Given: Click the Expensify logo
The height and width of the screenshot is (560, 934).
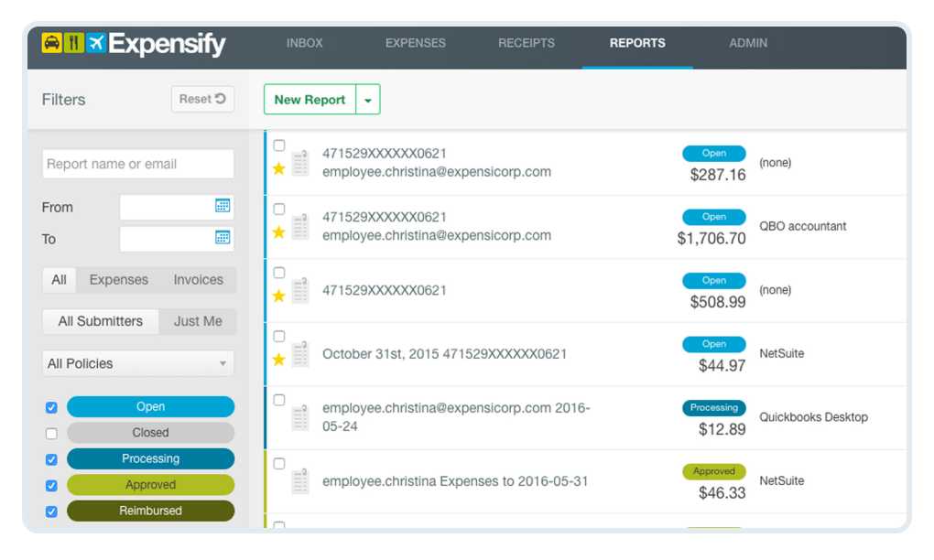Looking at the screenshot, I should pyautogui.click(x=134, y=43).
